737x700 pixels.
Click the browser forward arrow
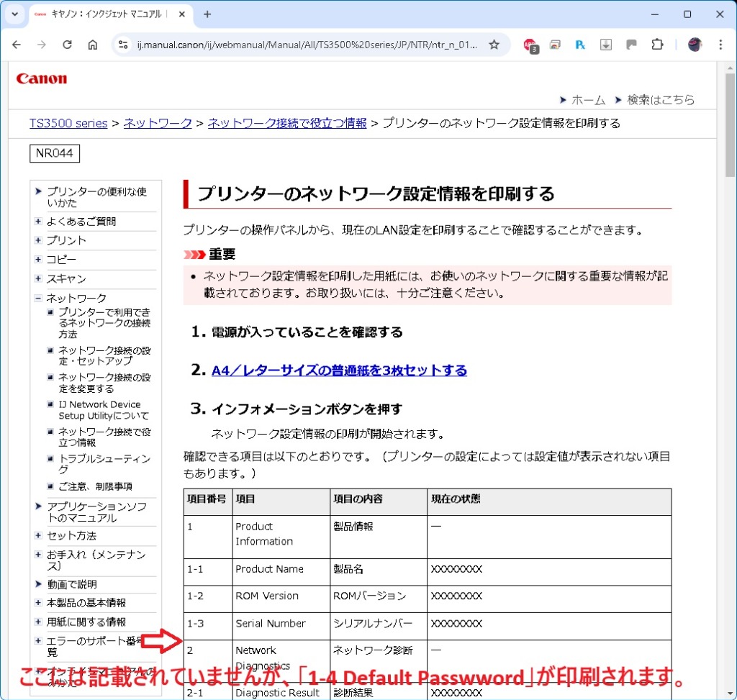pos(42,45)
